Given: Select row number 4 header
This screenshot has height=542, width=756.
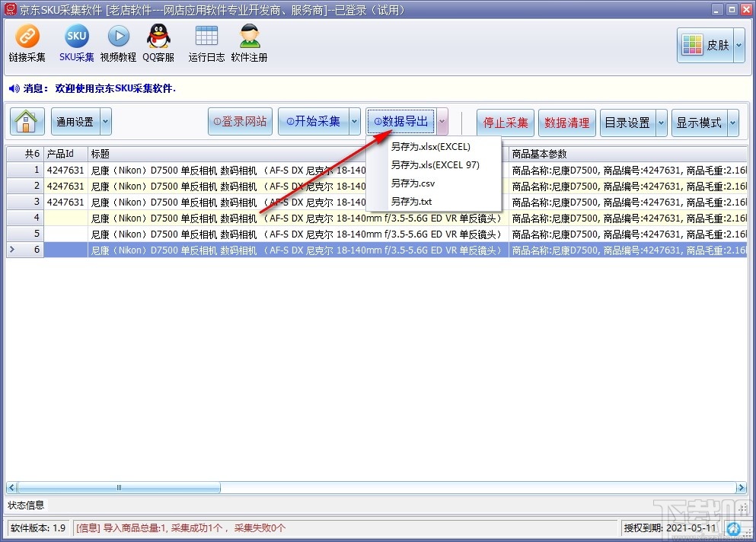Looking at the screenshot, I should [25, 218].
